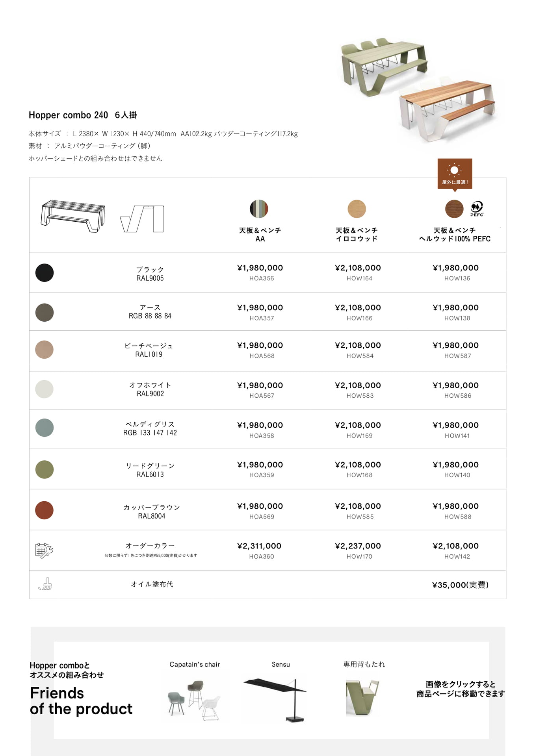
Task: Select the black RAL9005 color swatch
Action: (x=45, y=272)
